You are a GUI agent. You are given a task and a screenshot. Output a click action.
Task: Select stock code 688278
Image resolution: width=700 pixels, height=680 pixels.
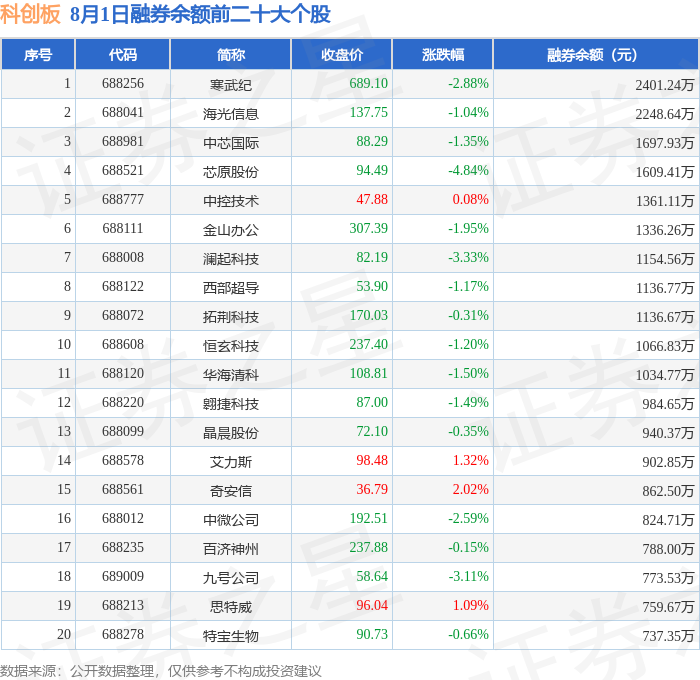click(123, 635)
